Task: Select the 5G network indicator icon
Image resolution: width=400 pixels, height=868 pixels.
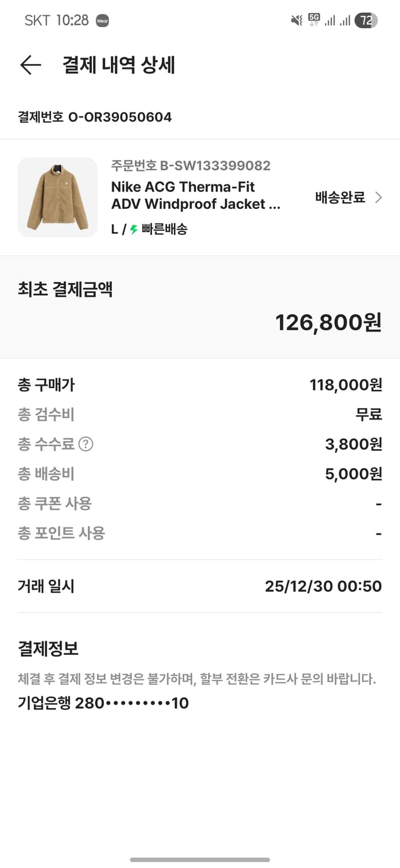Action: (313, 19)
